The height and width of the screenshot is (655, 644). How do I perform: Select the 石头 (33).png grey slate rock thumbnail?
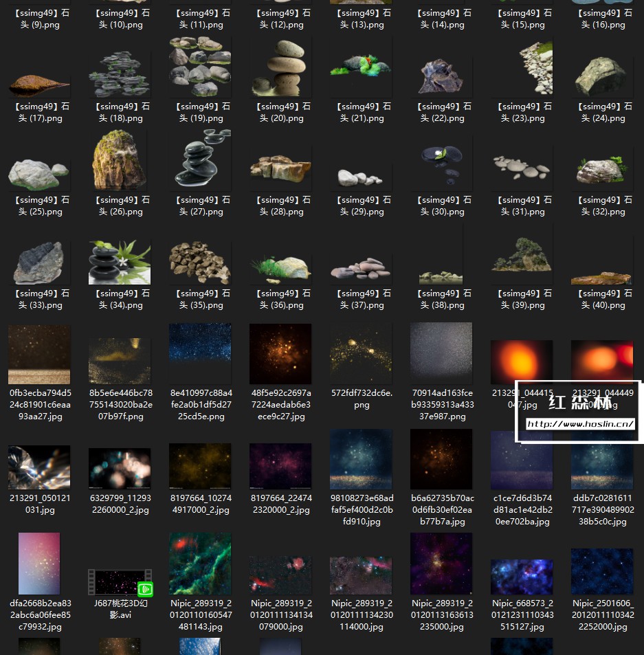tap(39, 263)
